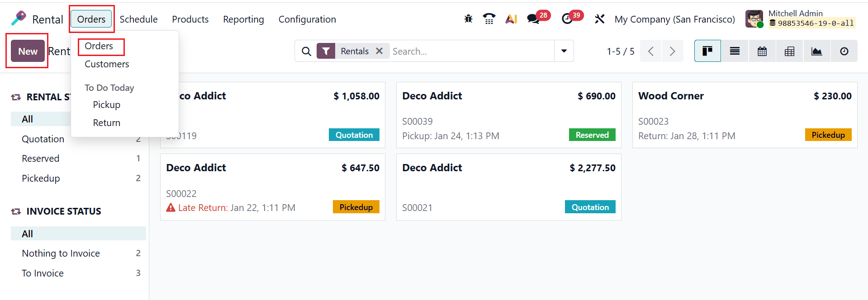Open the calendar view icon
The height and width of the screenshot is (300, 868).
click(762, 51)
